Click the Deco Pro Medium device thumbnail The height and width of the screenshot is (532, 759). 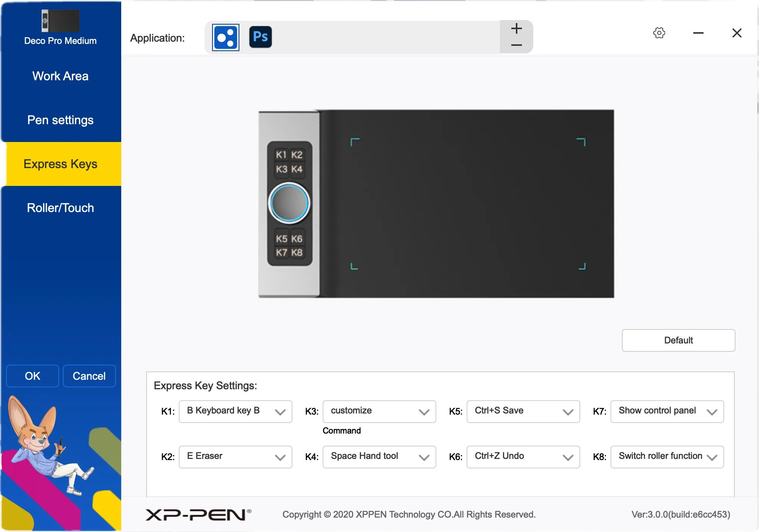61,21
